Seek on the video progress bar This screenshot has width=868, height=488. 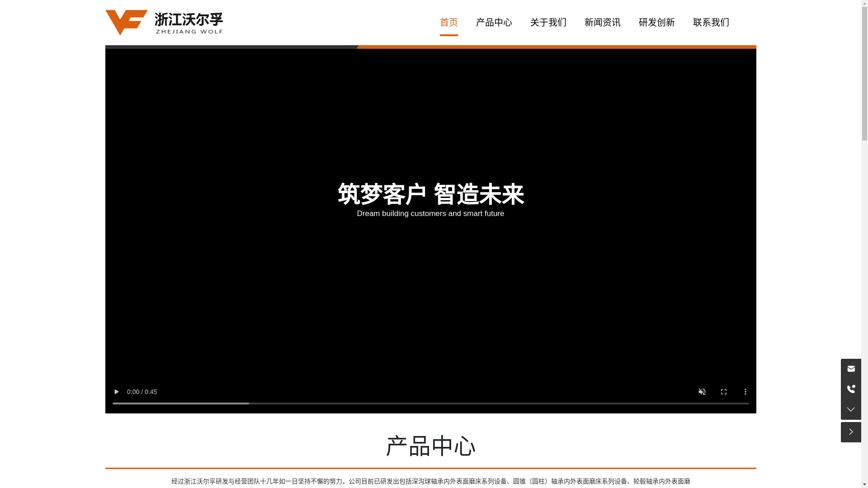pos(430,404)
